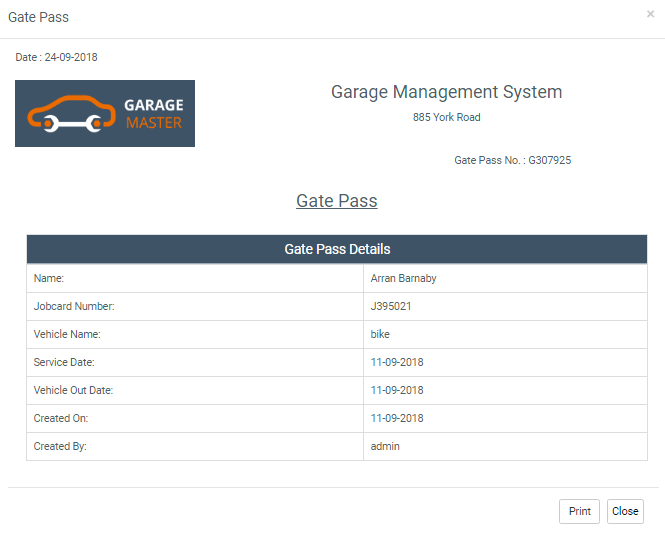The image size is (665, 543).
Task: Click the Garage Management System title
Action: tap(446, 92)
